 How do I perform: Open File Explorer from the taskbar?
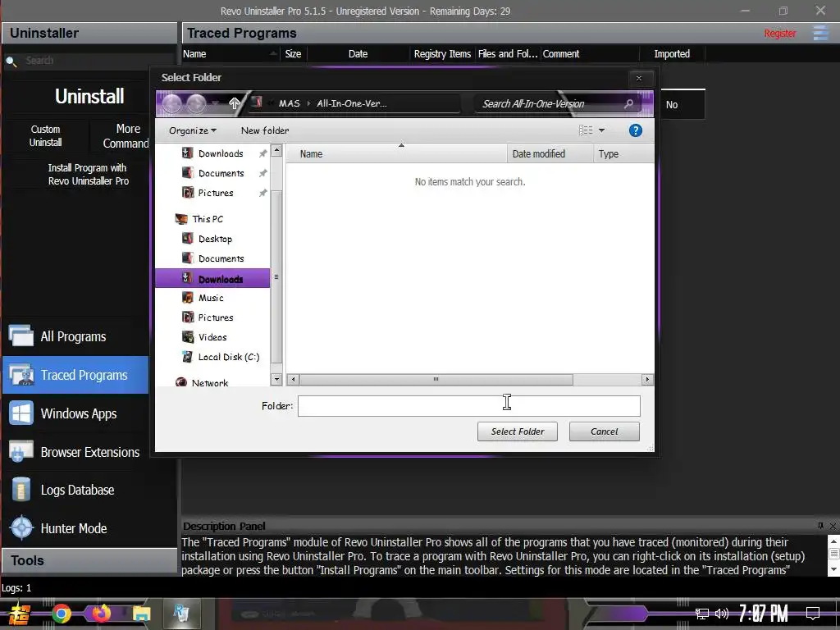(x=141, y=614)
